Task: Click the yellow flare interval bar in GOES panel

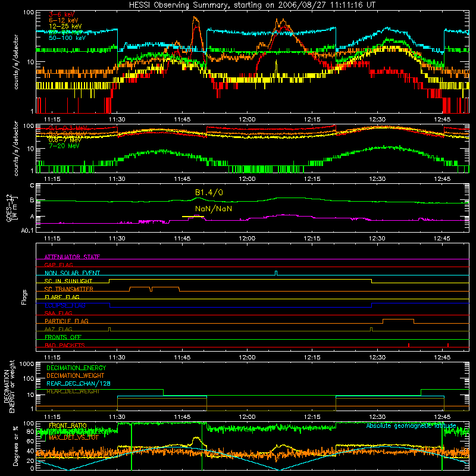Action: pos(193,217)
